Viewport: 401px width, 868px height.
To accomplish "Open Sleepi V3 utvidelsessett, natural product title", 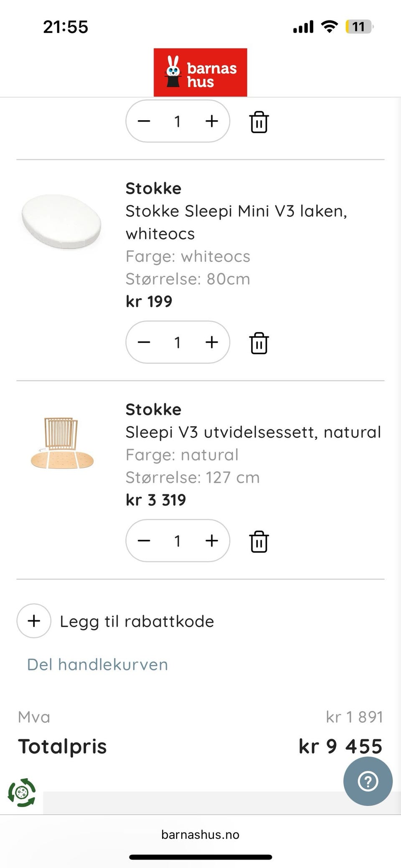I will coord(253,432).
